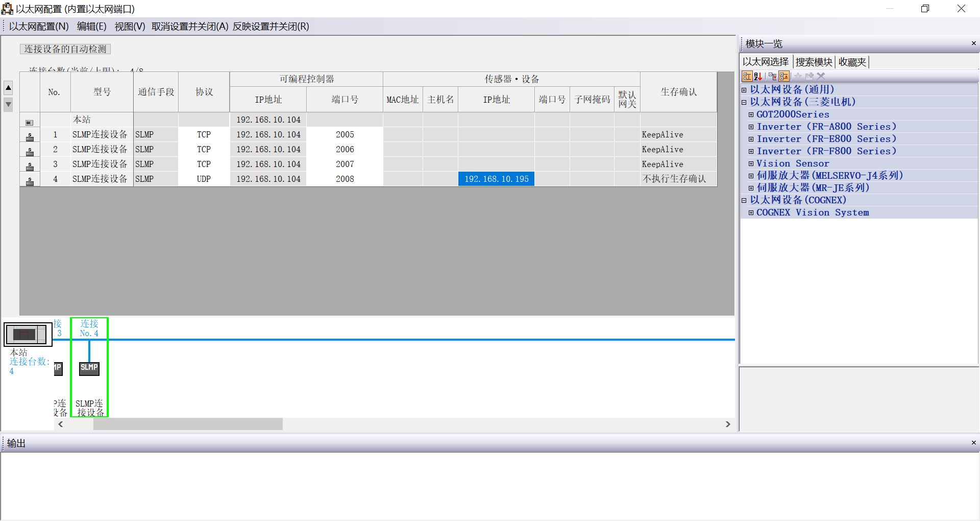
Task: Select the highlighted sensor IP address 192.168.10.195
Action: (x=496, y=179)
